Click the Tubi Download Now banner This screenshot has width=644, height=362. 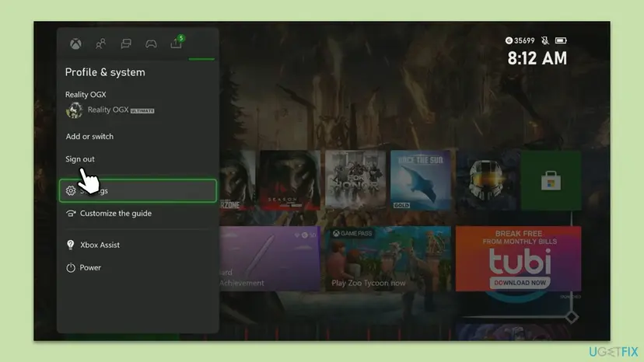tap(518, 259)
